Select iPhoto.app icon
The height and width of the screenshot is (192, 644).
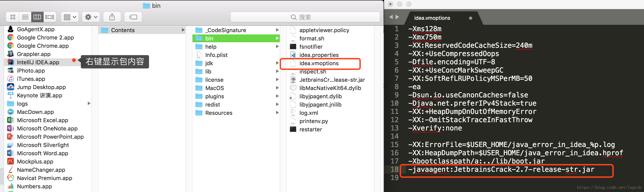[11, 71]
